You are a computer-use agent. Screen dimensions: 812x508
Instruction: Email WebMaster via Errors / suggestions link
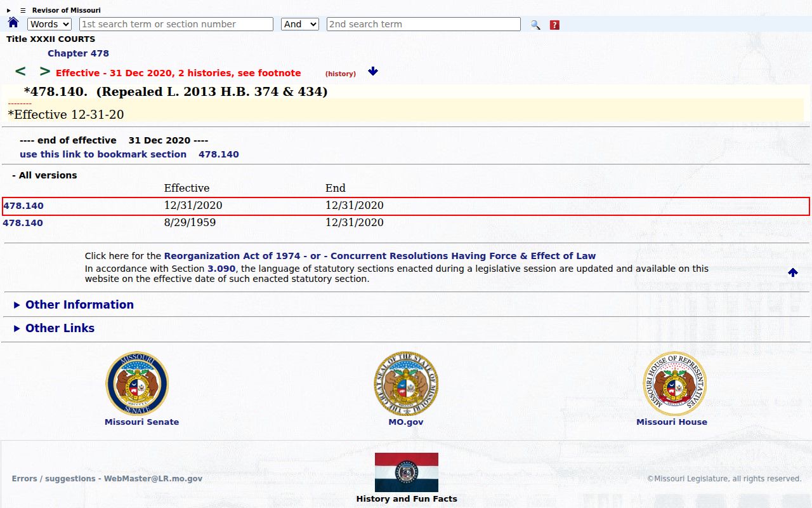click(107, 479)
